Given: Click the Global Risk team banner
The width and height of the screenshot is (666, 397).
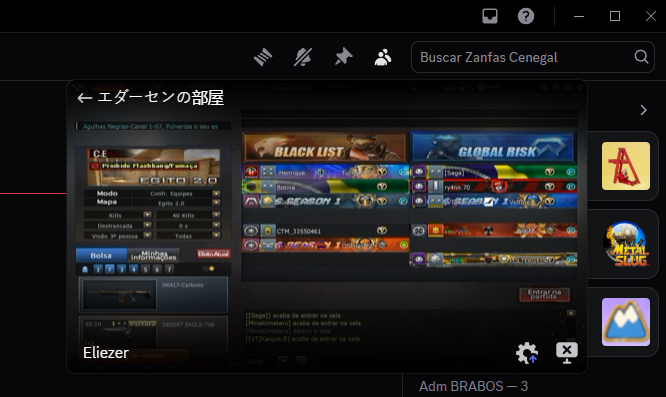Looking at the screenshot, I should point(493,147).
